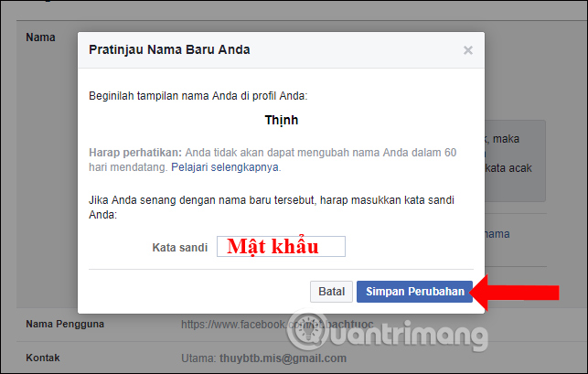Click the Simpan Perubahan button

(414, 292)
